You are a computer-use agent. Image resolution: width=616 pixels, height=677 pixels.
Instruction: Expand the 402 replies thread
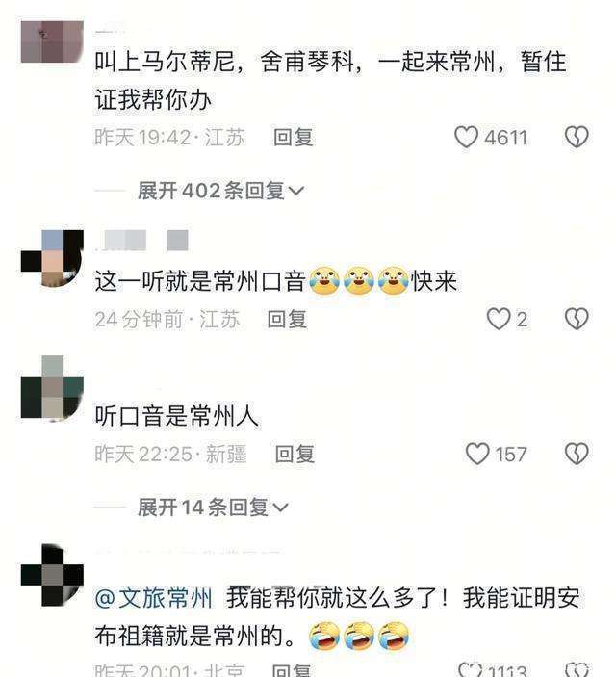[220, 191]
